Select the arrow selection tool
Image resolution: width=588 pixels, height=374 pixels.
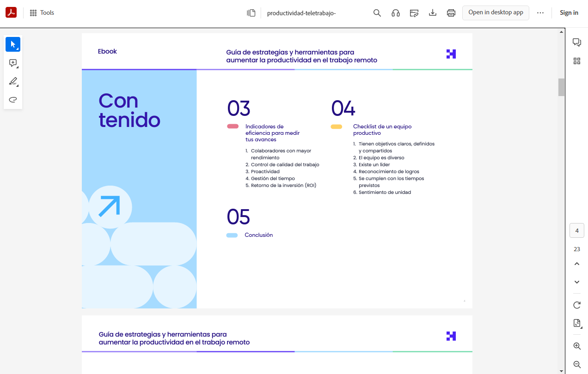[12, 44]
